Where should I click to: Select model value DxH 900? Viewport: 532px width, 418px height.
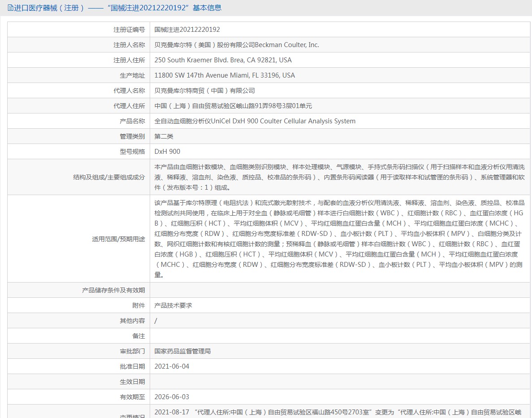(x=167, y=152)
